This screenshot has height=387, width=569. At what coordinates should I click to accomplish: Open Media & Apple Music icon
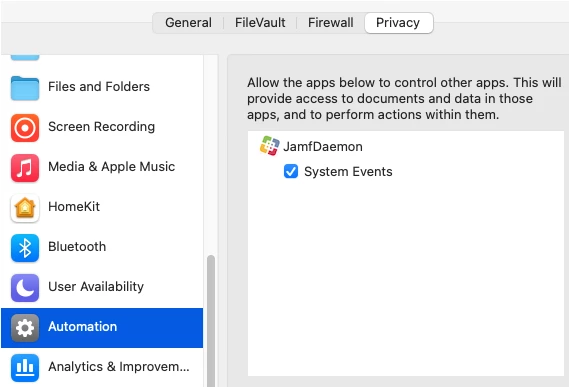click(x=25, y=168)
